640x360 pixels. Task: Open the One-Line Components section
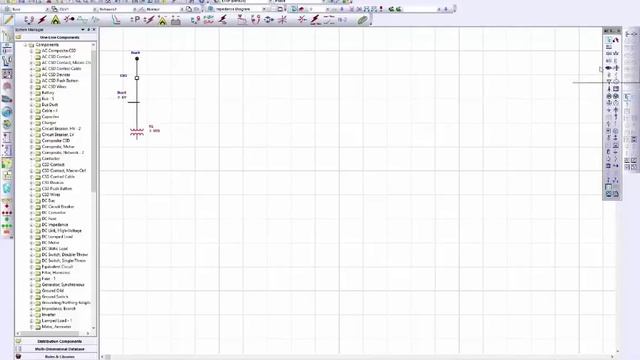[60, 37]
